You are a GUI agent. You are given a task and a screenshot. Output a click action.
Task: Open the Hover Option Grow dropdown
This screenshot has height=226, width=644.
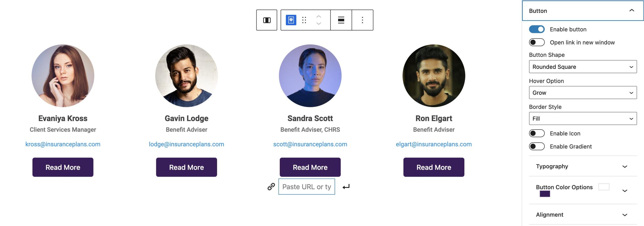coord(583,93)
